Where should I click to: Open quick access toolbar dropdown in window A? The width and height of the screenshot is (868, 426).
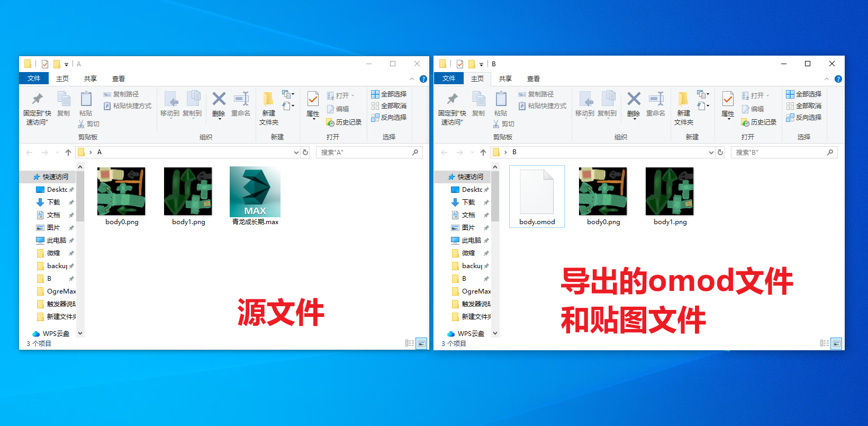[x=66, y=64]
